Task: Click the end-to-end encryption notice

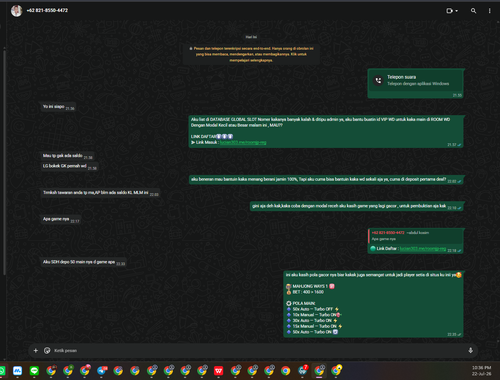Action: pyautogui.click(x=251, y=54)
